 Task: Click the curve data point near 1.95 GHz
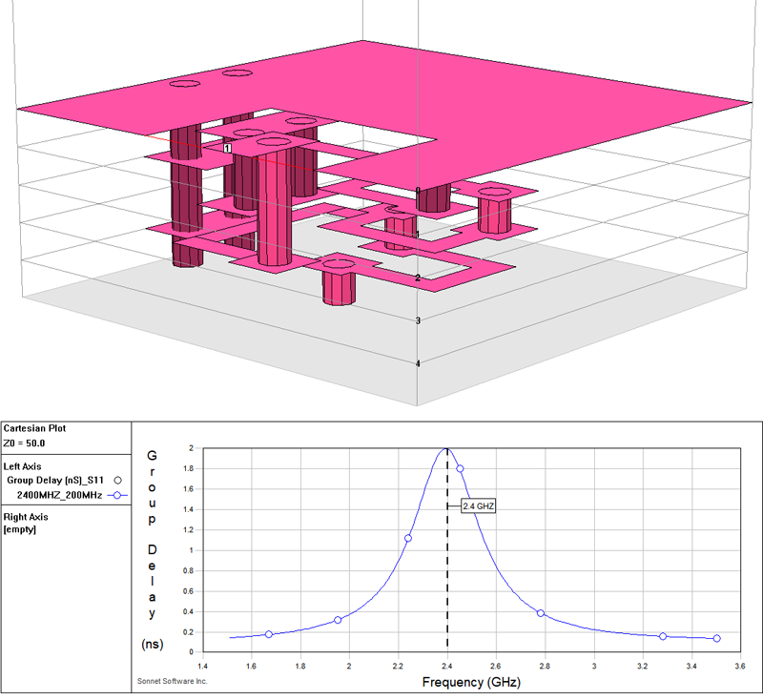coord(338,620)
